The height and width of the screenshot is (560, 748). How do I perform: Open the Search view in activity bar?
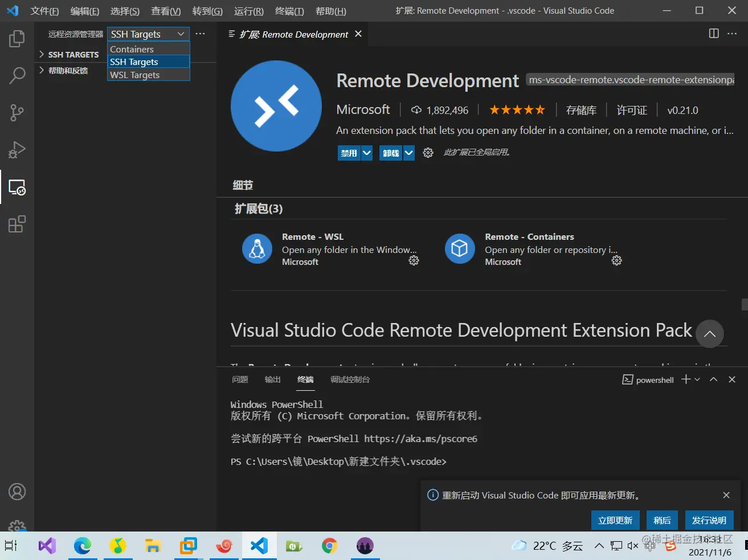coord(17,76)
